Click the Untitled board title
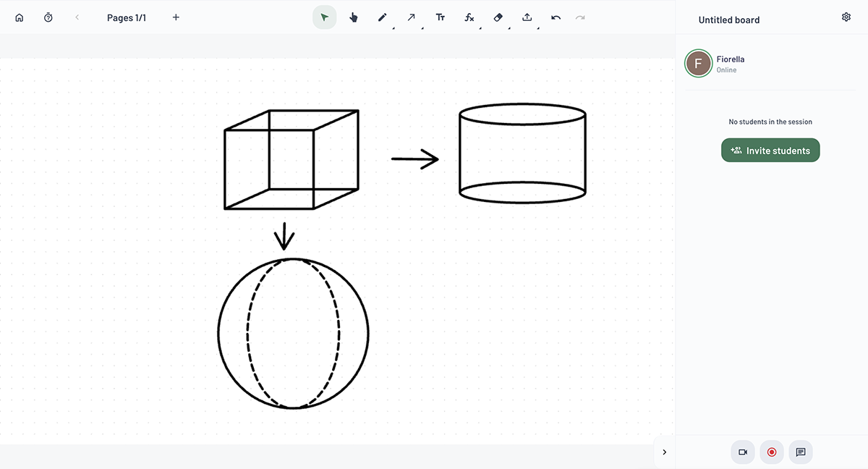868x469 pixels. pos(728,20)
